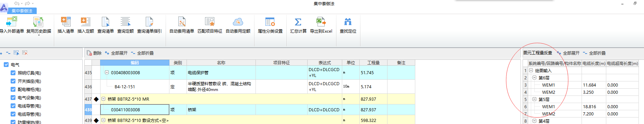This screenshot has height=124, width=644.
Task: Click 删除 button in center toolbar
Action: tap(94, 53)
